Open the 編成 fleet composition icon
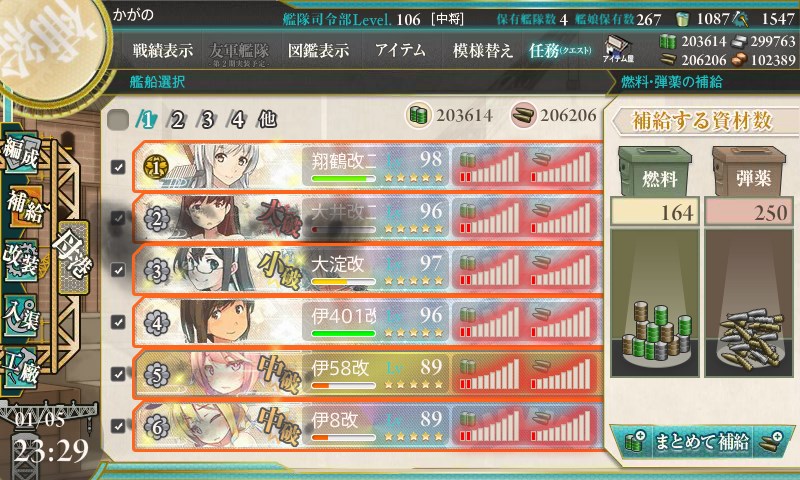Image resolution: width=800 pixels, height=480 pixels. click(x=20, y=153)
